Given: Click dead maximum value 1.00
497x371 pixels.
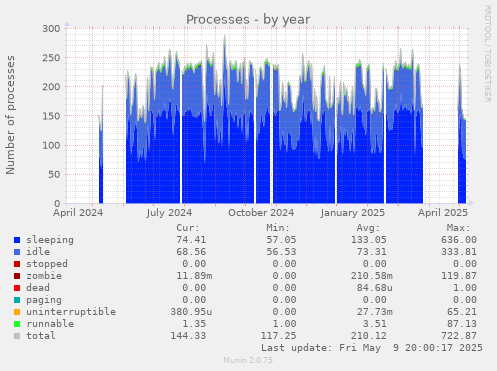Looking at the screenshot, I should click(x=465, y=288).
